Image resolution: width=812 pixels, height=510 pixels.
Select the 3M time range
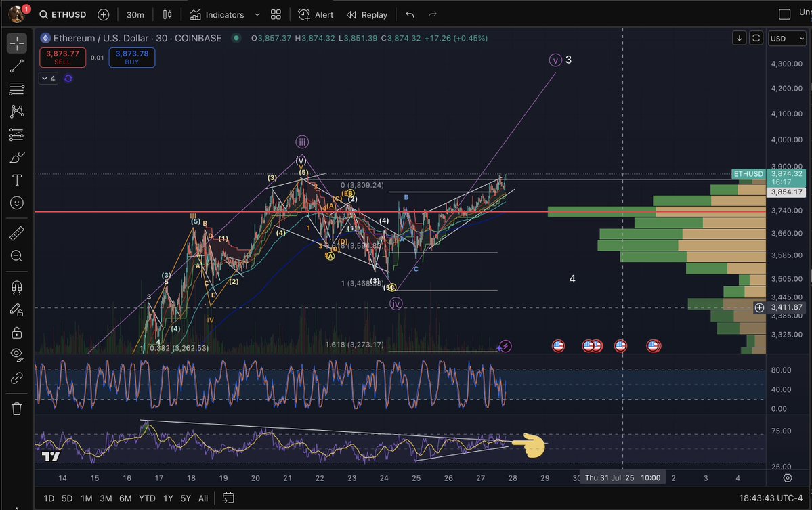tap(106, 498)
